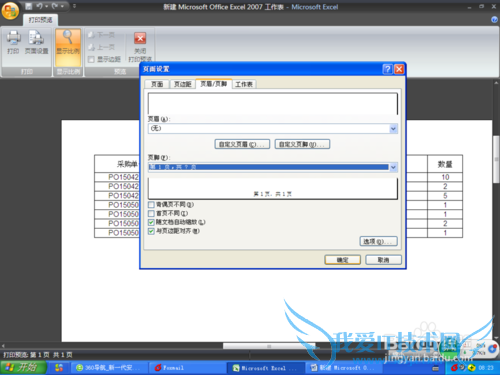Open Foxmail taskbar item
Screen dimensions: 500x375
(188, 368)
